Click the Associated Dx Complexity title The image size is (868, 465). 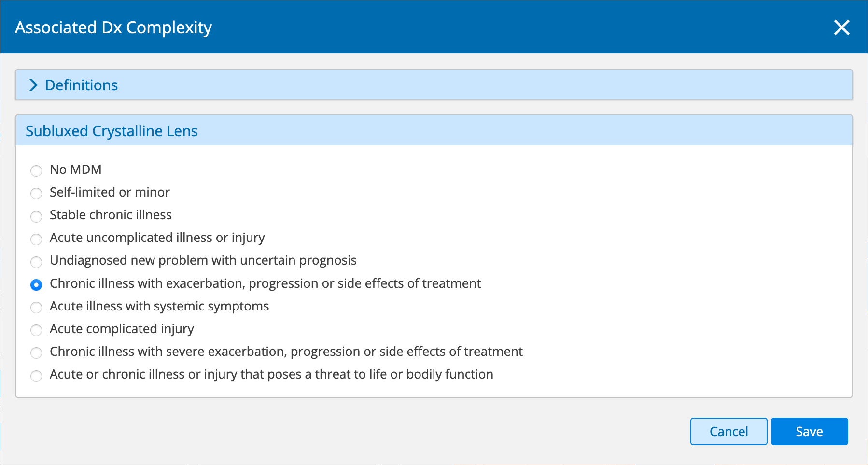coord(113,28)
